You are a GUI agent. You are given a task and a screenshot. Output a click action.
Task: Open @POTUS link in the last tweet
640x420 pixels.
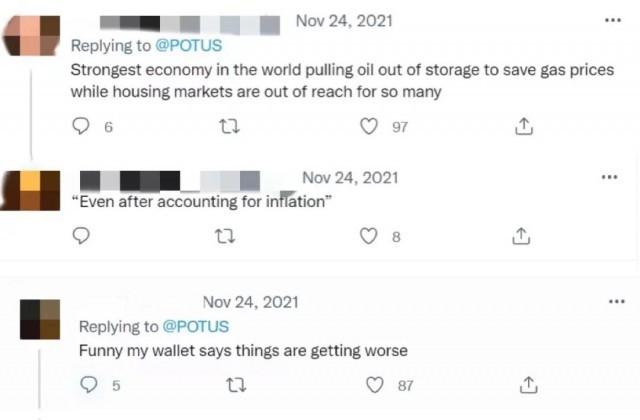[x=195, y=326]
